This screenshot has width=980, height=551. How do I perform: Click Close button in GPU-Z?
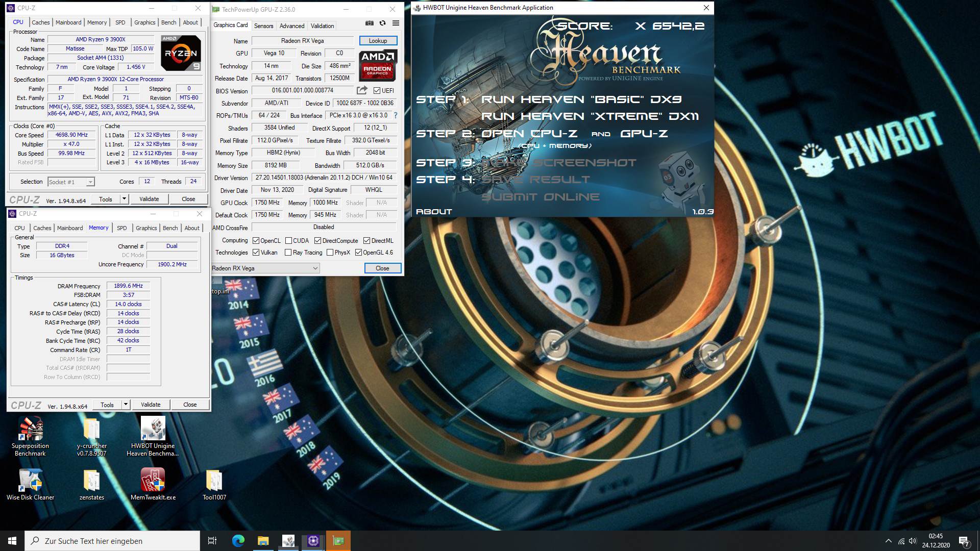[382, 268]
